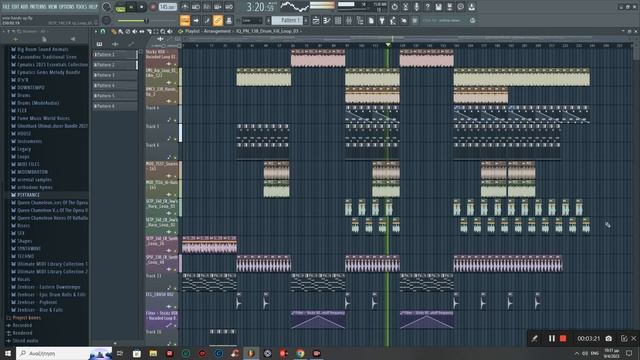
Task: Open the Playlist window from the toolbar
Action: point(316,20)
